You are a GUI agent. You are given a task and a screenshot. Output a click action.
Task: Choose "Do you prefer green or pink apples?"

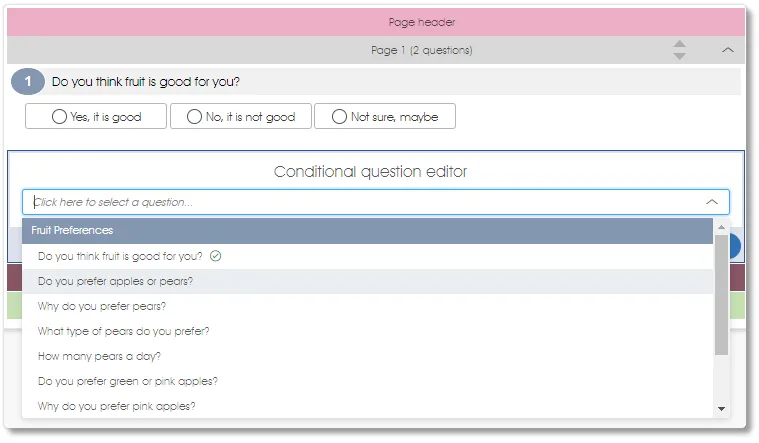pyautogui.click(x=128, y=381)
